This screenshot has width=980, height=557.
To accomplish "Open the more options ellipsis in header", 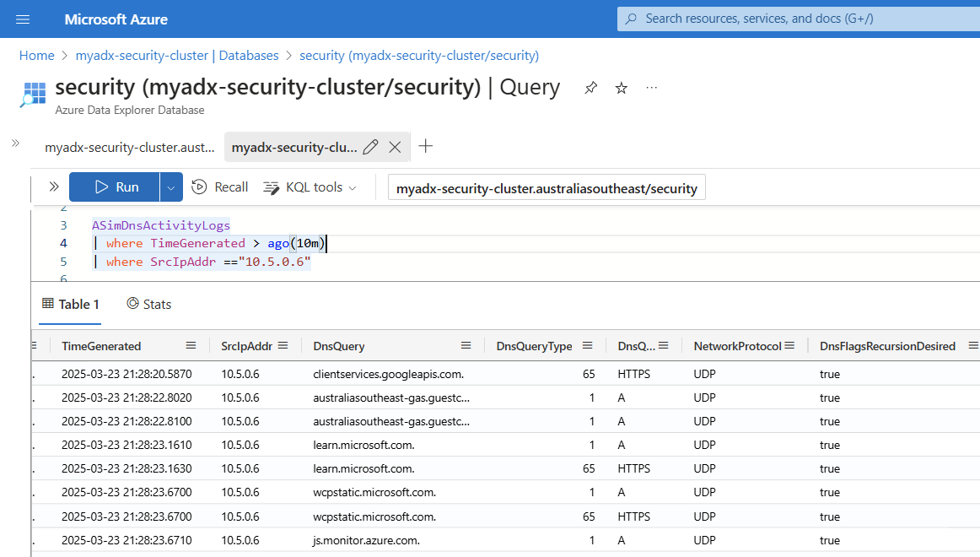I will [652, 88].
